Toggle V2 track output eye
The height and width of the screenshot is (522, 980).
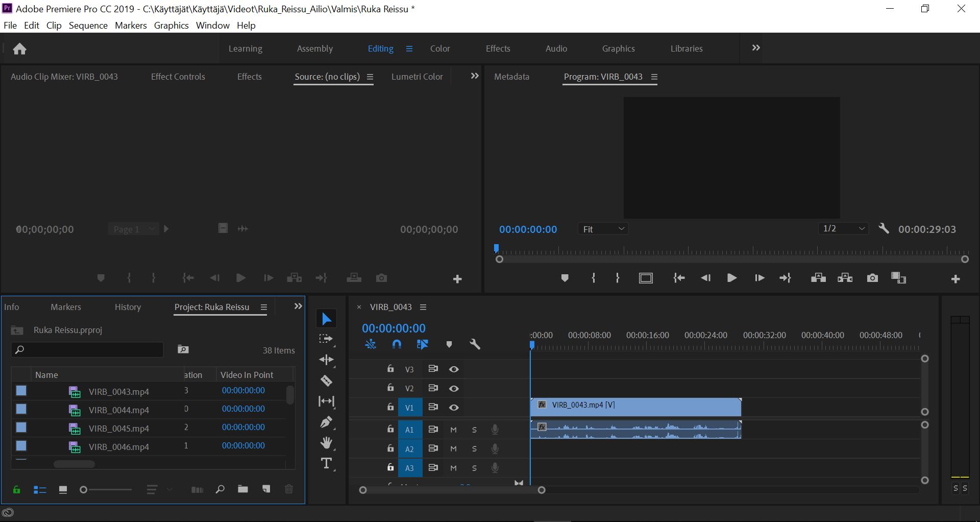point(454,389)
